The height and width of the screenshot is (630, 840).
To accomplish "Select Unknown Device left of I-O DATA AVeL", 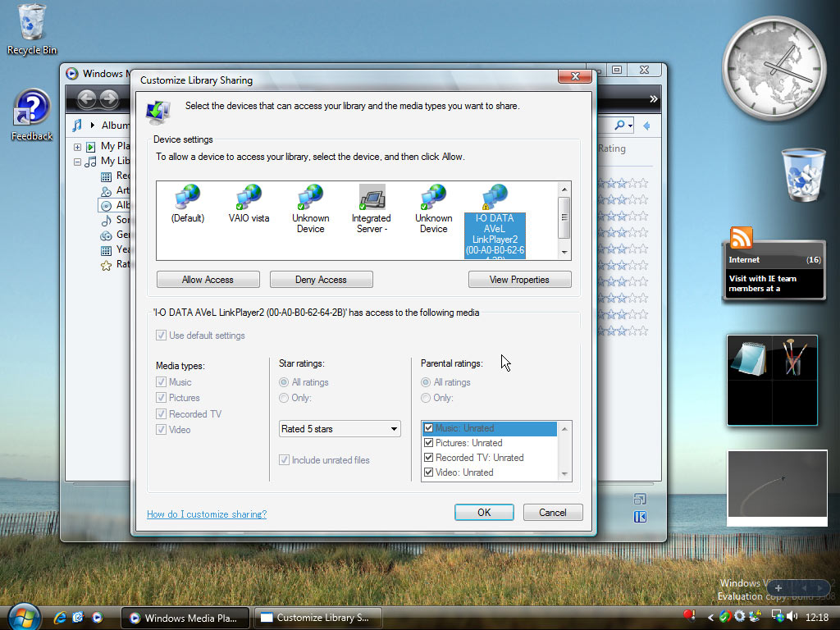I will 433,209.
